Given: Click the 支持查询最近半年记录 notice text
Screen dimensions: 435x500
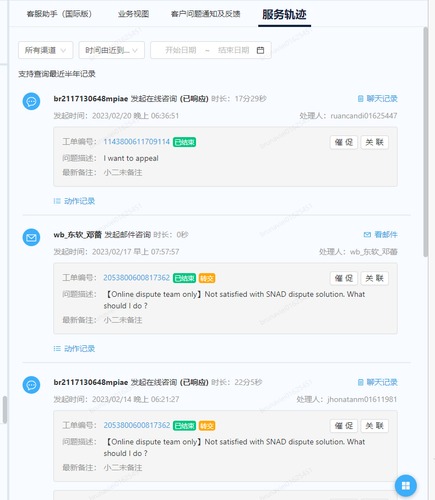Looking at the screenshot, I should pos(57,74).
